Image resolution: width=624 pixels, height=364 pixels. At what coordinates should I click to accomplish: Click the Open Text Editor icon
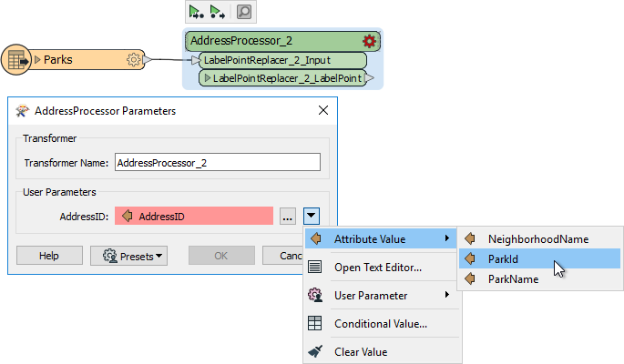coord(315,267)
